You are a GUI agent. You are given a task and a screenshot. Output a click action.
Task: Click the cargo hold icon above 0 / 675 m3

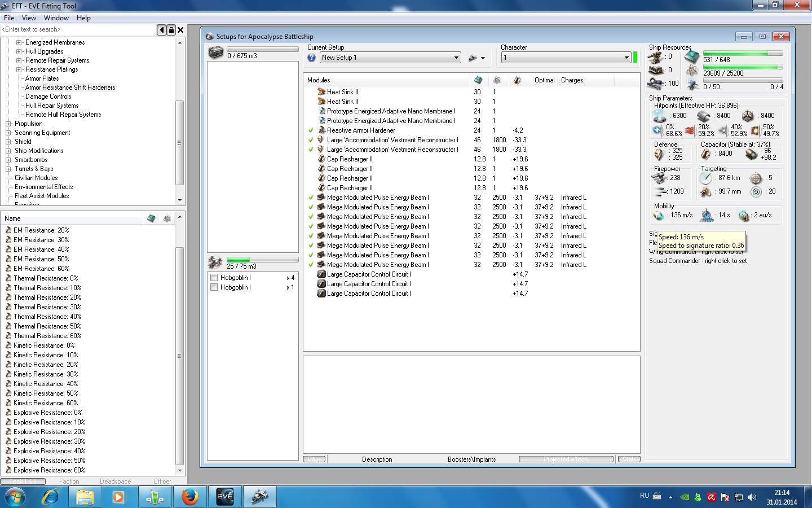click(x=216, y=52)
